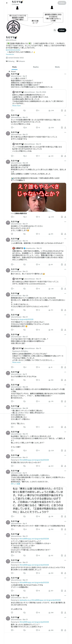Screen dimensions: 72x644
Task: Open the more menu on pinned post
Action: coord(65,74)
